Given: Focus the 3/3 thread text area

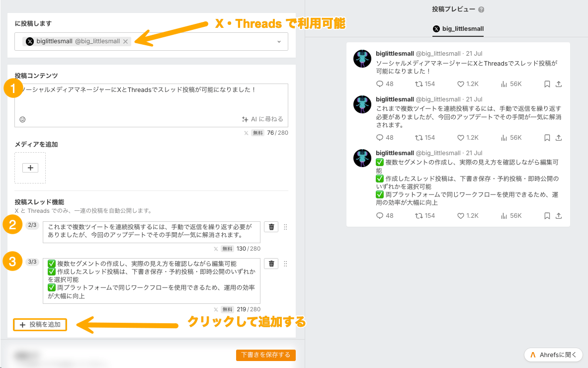Looking at the screenshot, I should point(152,280).
